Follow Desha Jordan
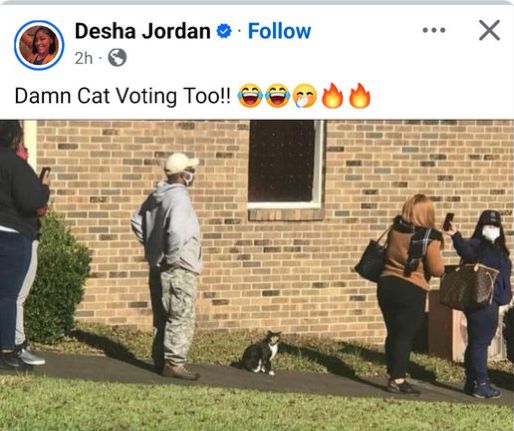514x431 pixels. tap(279, 31)
